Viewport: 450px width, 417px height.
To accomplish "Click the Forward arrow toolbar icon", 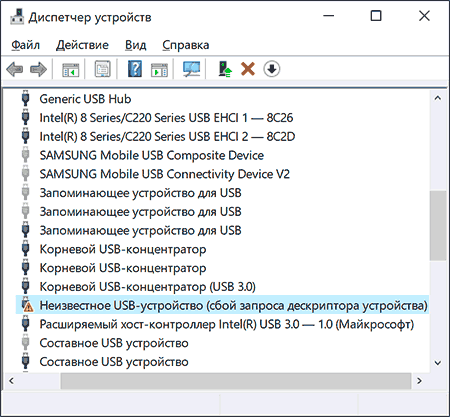I will pyautogui.click(x=38, y=69).
